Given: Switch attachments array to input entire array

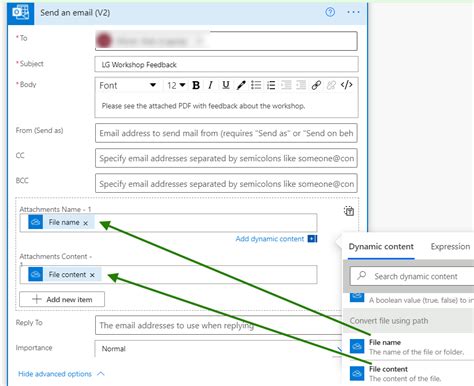Looking at the screenshot, I should tap(349, 211).
